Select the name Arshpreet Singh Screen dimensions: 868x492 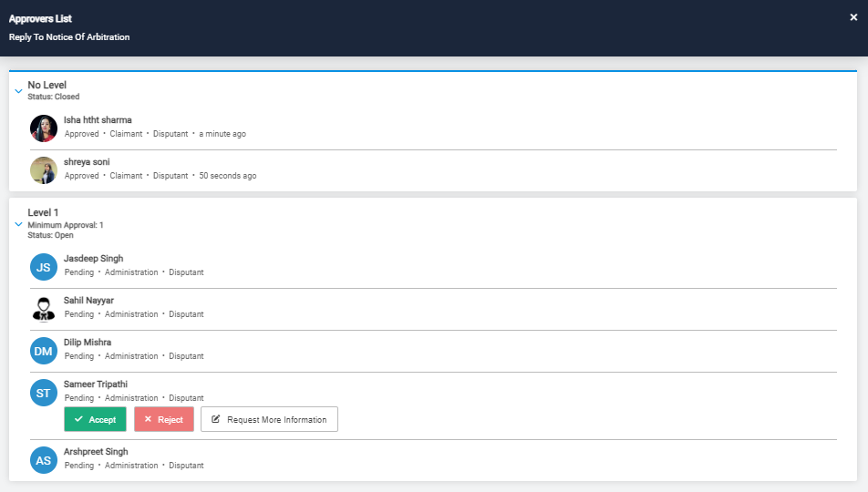point(96,452)
